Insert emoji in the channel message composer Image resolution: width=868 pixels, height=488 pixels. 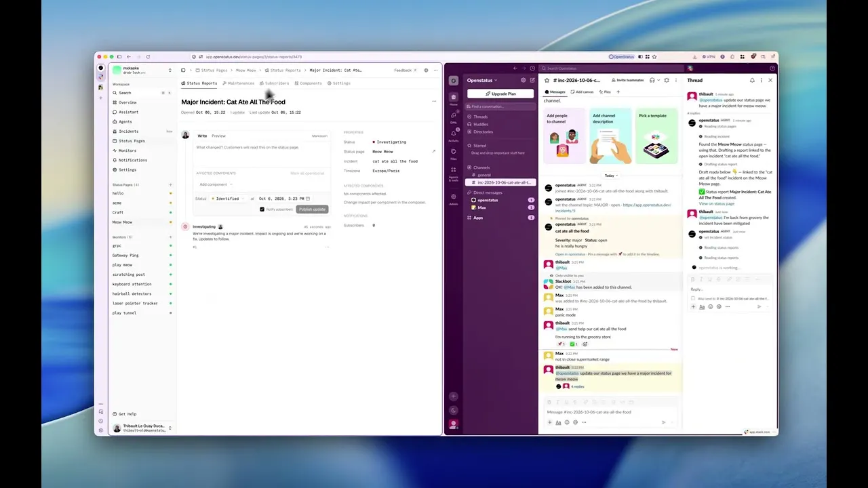tap(566, 422)
